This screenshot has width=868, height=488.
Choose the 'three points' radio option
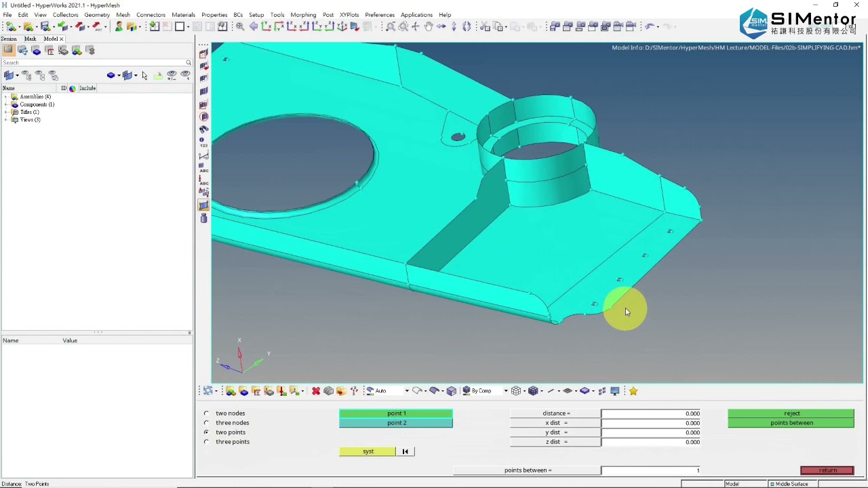(207, 442)
